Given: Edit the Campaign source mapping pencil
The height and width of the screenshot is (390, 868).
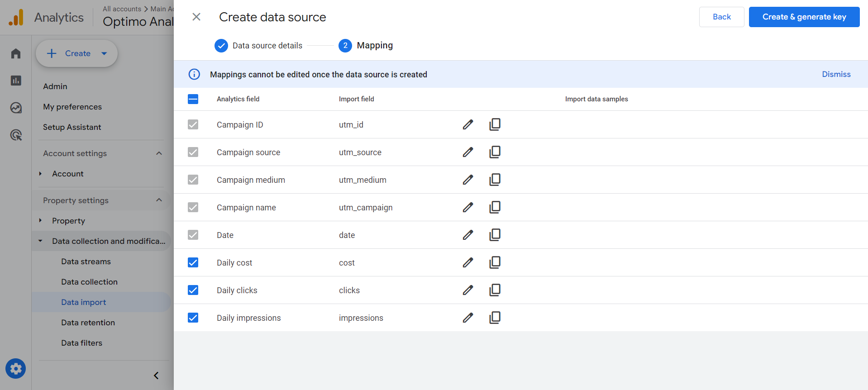Looking at the screenshot, I should (x=468, y=152).
